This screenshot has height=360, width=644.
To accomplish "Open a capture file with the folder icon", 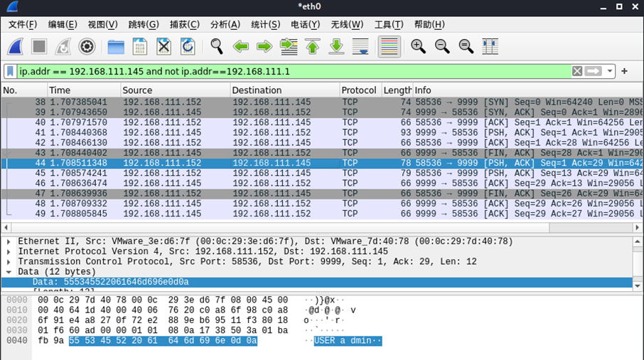I will coord(116,46).
